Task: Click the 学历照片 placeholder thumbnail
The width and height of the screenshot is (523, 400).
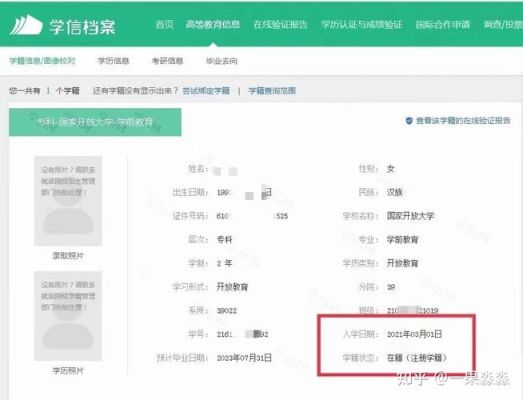Action: pyautogui.click(x=68, y=316)
